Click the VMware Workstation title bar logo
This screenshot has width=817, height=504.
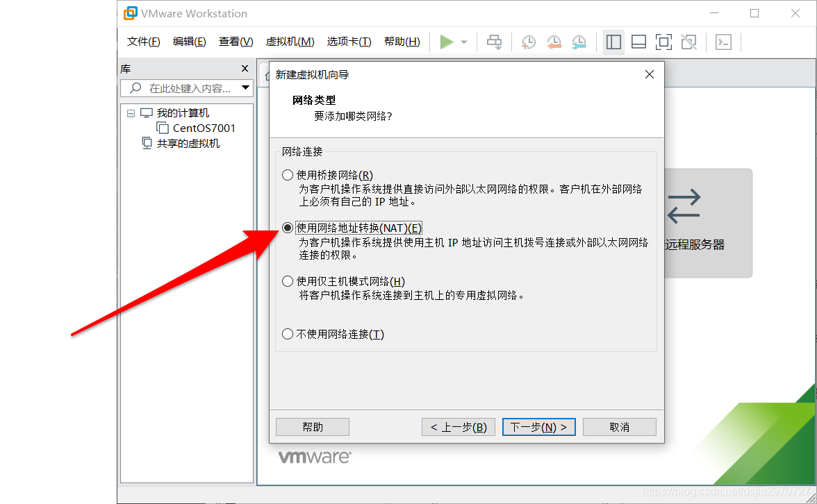click(131, 13)
